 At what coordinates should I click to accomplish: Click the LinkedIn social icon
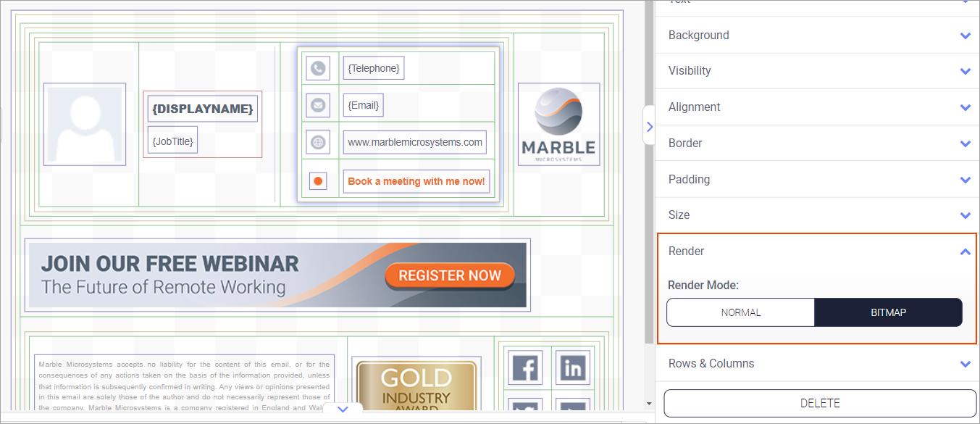573,368
